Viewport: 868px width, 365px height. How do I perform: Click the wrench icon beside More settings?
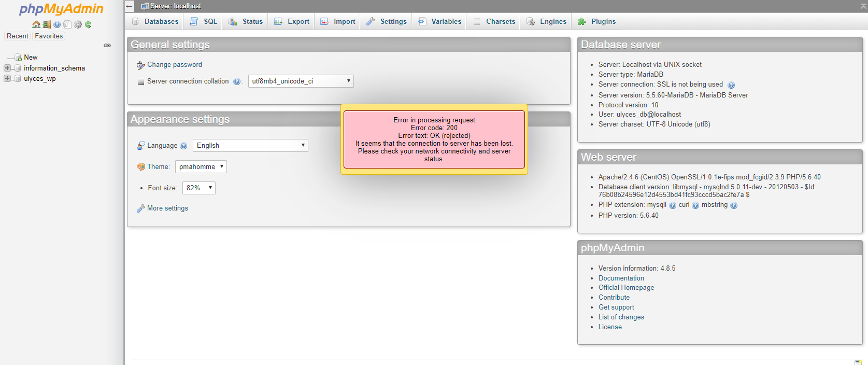(x=140, y=208)
